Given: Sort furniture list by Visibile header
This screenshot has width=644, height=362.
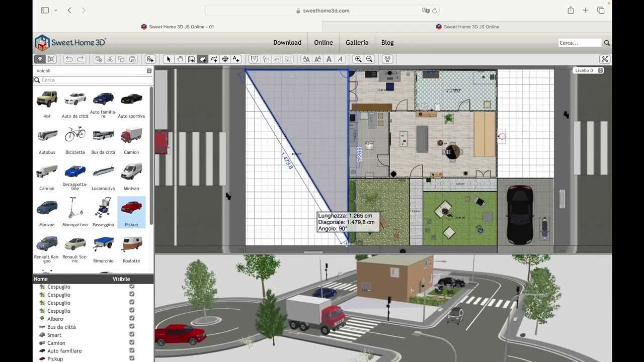Looking at the screenshot, I should (x=121, y=279).
